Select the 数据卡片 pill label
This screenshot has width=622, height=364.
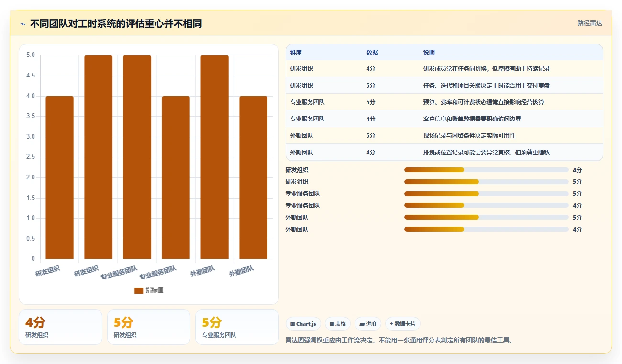click(x=406, y=324)
